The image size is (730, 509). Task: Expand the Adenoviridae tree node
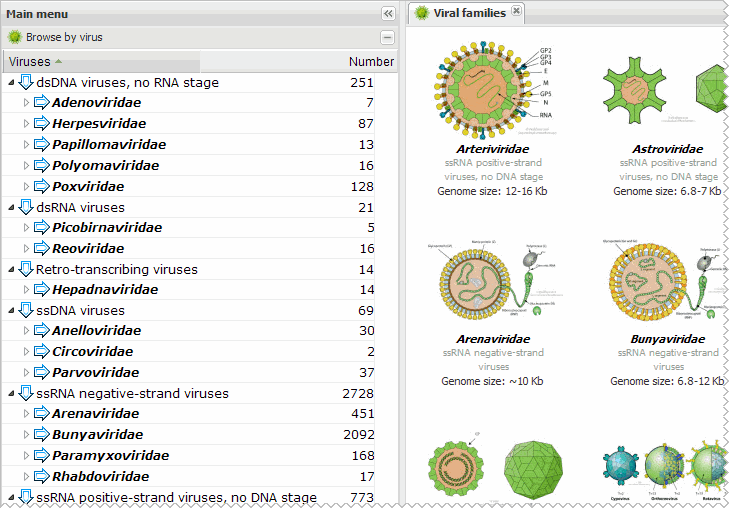point(26,102)
